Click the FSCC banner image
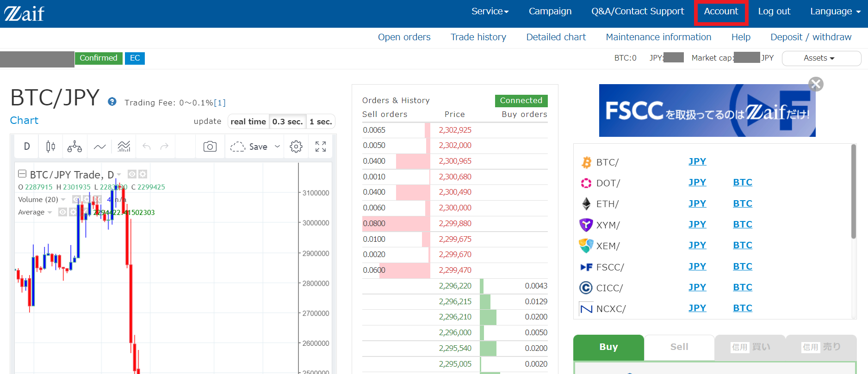868x374 pixels. (x=707, y=110)
